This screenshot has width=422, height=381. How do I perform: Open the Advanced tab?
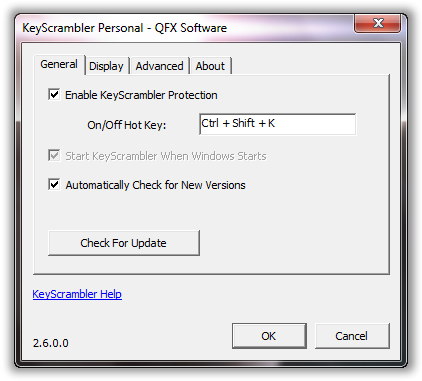[159, 66]
